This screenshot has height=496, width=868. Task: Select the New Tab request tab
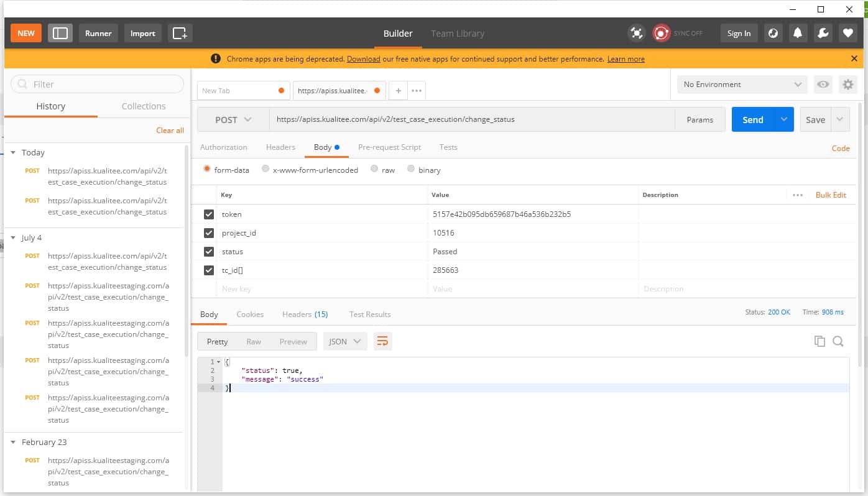click(x=244, y=91)
